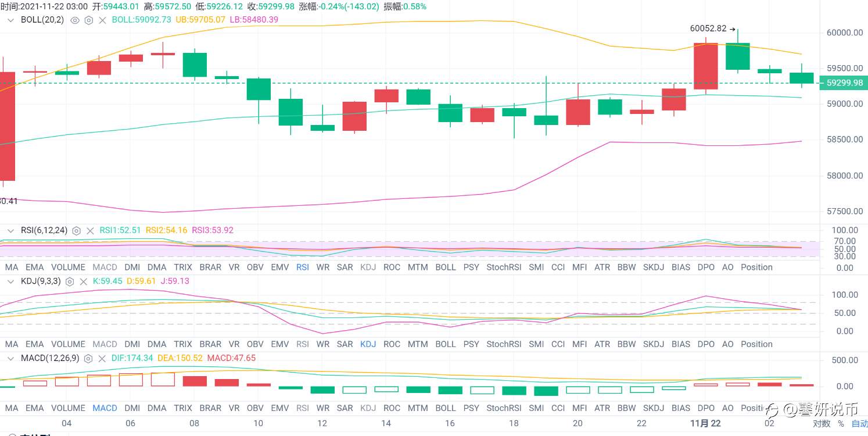Select SMI tab under the MACD pane
This screenshot has width=868, height=436.
pos(537,408)
